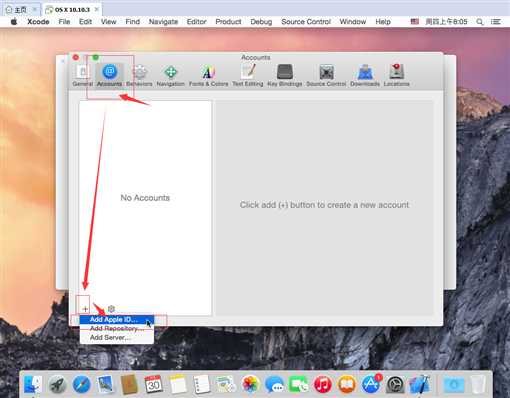Open Source Control preferences pane
Image resolution: width=510 pixels, height=398 pixels.
[x=326, y=75]
